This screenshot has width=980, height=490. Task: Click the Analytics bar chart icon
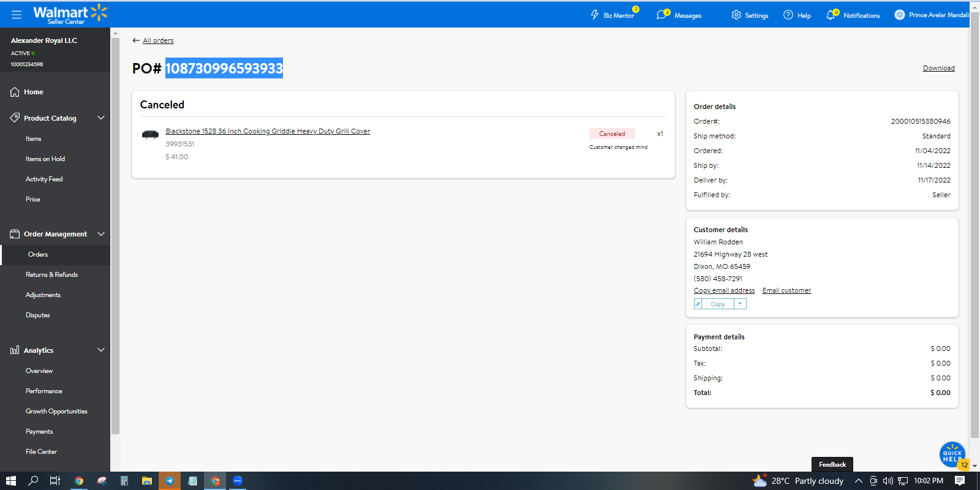15,350
